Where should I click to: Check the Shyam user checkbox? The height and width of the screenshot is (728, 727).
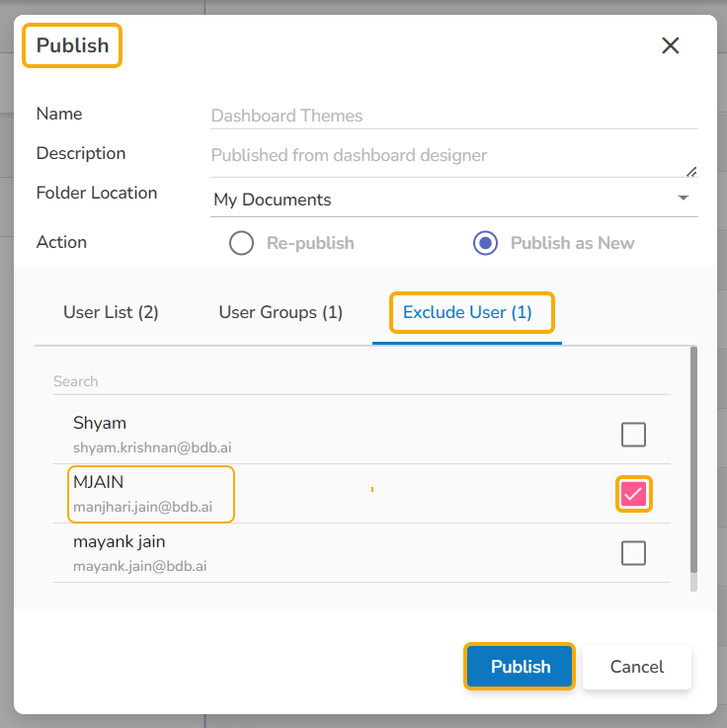click(633, 435)
